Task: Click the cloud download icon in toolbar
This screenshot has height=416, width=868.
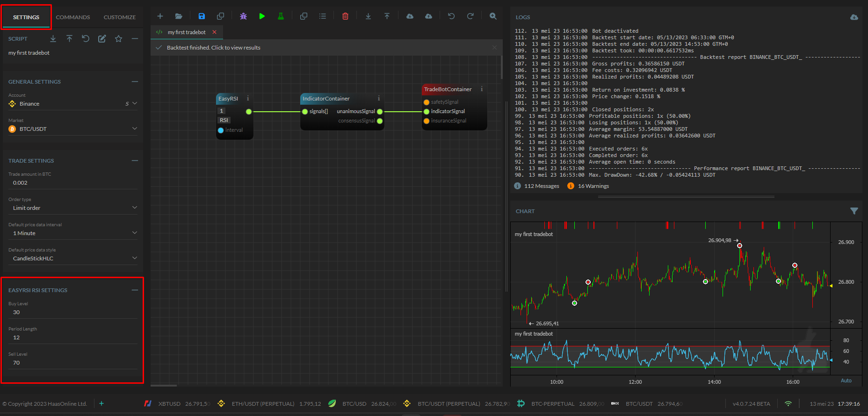Action: point(410,16)
